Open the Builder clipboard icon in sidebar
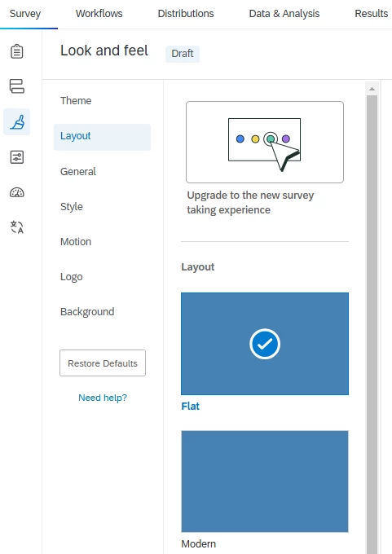The width and height of the screenshot is (392, 554). [x=16, y=51]
